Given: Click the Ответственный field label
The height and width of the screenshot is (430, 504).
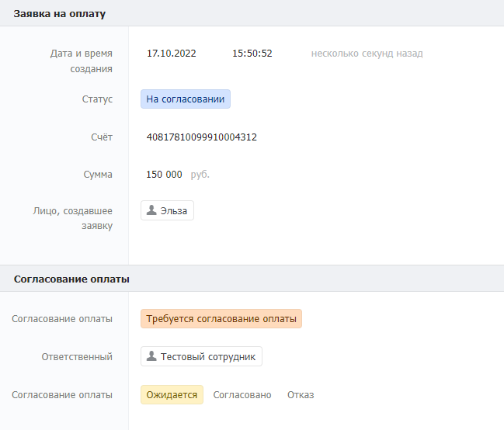Looking at the screenshot, I should pos(77,357).
